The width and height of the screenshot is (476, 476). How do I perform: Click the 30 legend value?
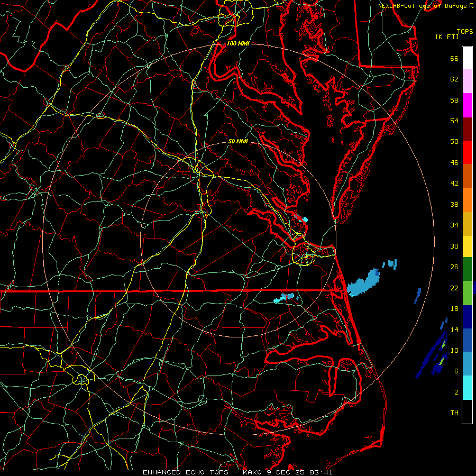[x=454, y=246]
